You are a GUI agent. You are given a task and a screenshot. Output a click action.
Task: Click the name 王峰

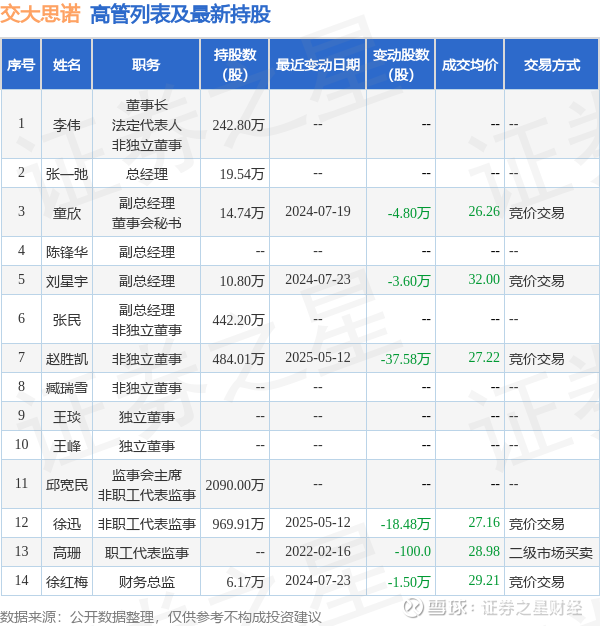tap(67, 446)
